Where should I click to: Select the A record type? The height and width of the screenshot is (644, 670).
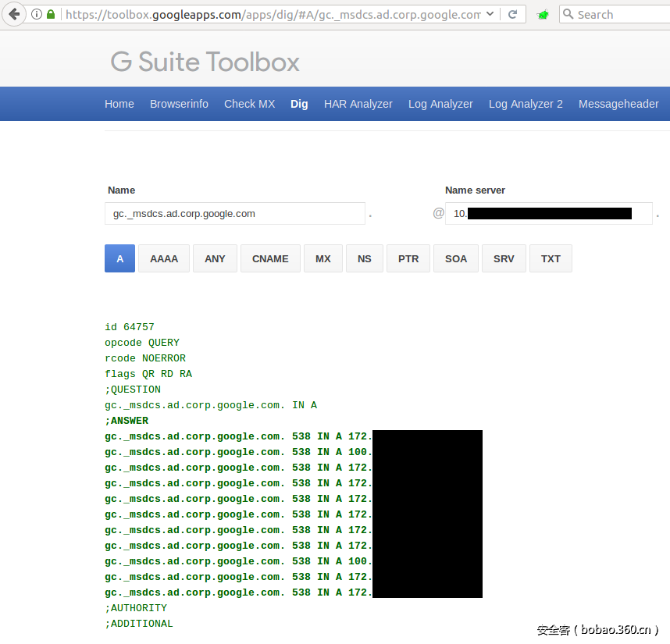pyautogui.click(x=119, y=258)
